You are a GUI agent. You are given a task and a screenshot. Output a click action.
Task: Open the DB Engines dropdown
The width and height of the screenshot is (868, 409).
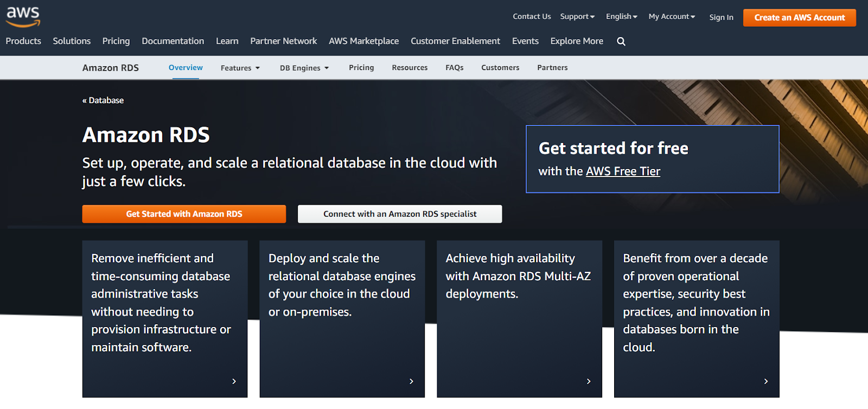click(x=304, y=68)
